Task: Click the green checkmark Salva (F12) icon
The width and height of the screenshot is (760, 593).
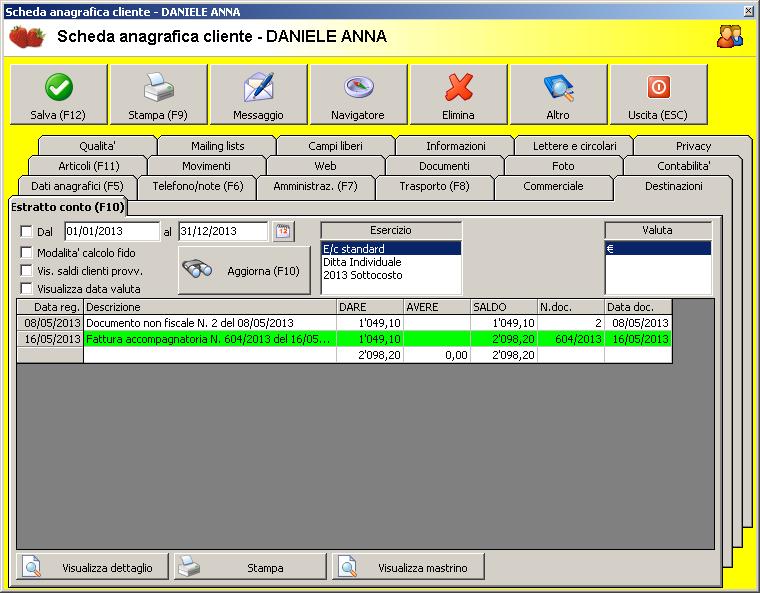Action: coord(59,87)
